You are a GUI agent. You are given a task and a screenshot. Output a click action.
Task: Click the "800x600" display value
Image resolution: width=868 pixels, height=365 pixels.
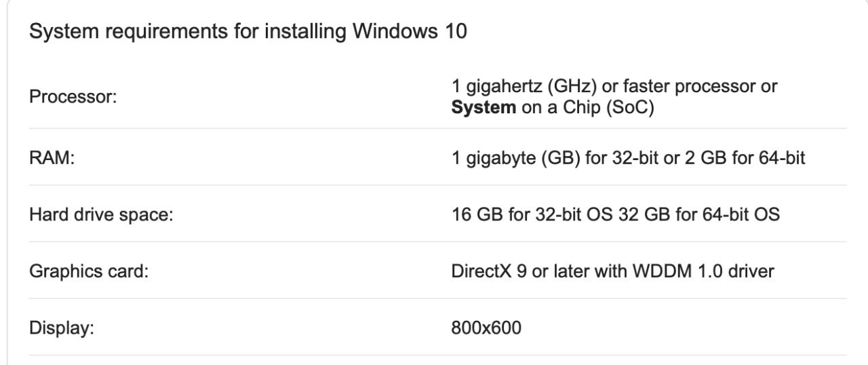[486, 328]
